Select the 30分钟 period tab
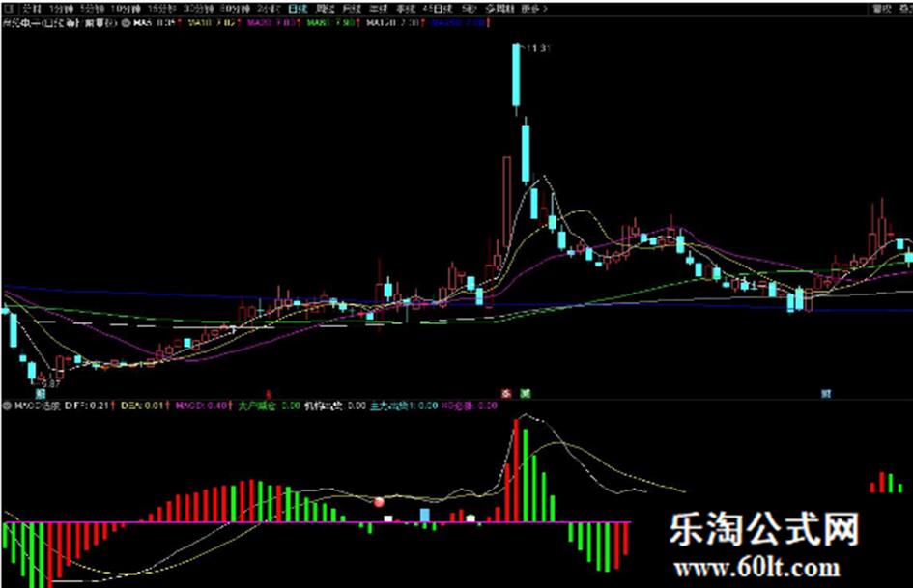This screenshot has height=588, width=913. click(199, 9)
